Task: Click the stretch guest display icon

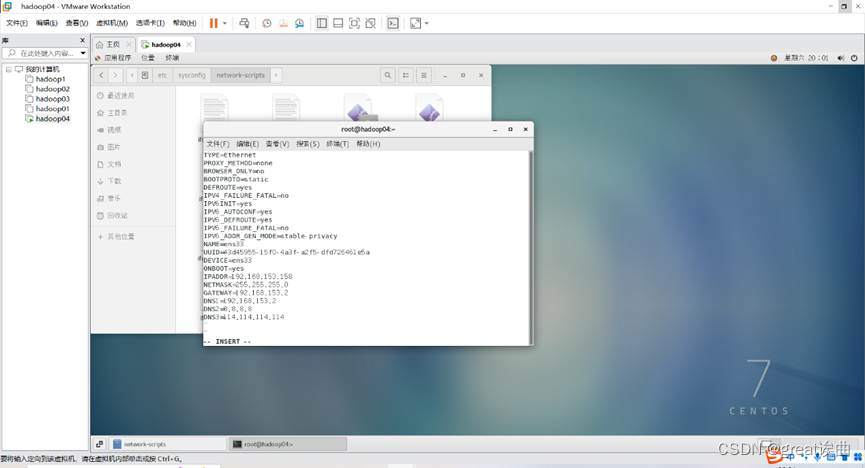Action: pos(415,23)
